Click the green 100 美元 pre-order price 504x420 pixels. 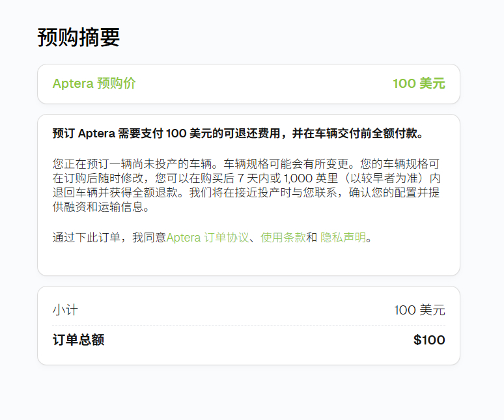419,84
